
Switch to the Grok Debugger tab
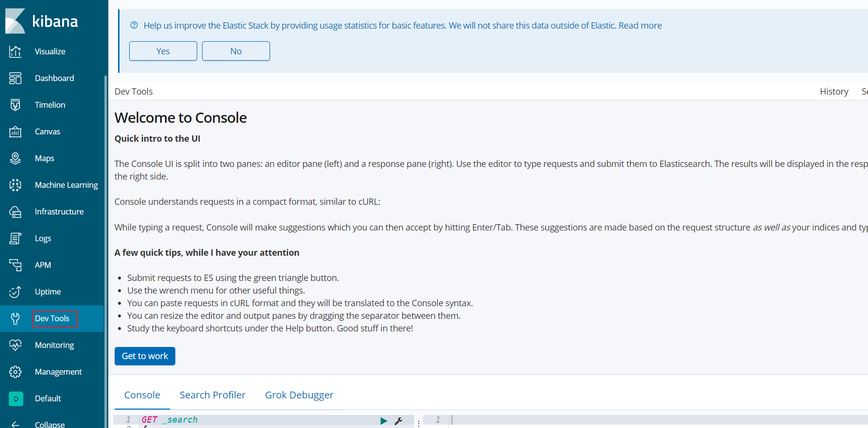[x=299, y=395]
